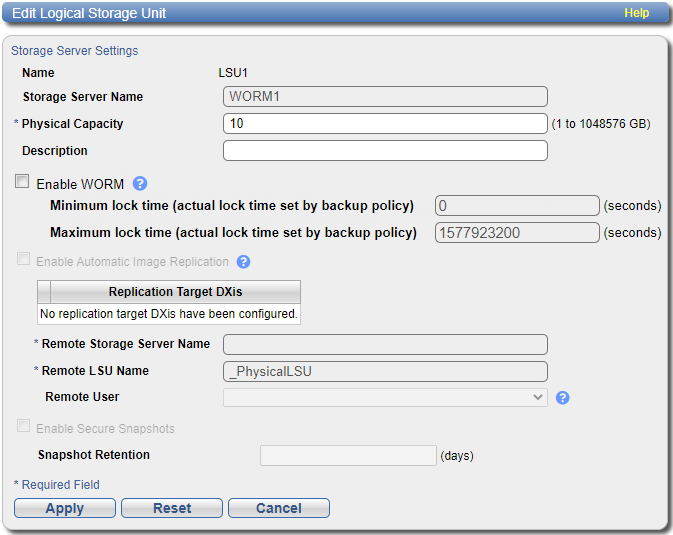Screen dimensions: 673x535
Task: Toggle the Enable Secure Snapshots checkbox
Action: click(x=23, y=428)
